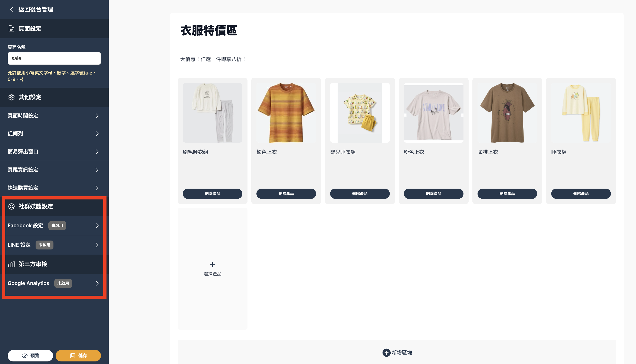Click the bar chart icon beside 第三方串接
Image resolution: width=636 pixels, height=364 pixels.
click(x=11, y=264)
